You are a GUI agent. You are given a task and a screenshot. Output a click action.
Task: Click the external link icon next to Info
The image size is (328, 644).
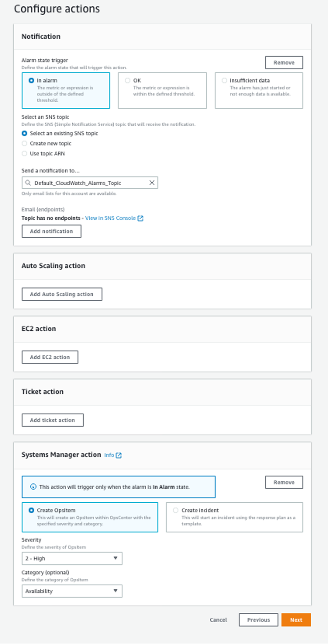coord(119,455)
